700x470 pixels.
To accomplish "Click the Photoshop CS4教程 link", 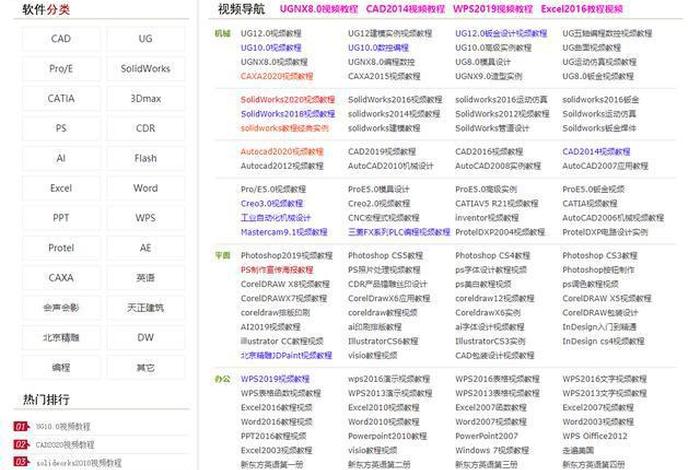I will point(492,256).
